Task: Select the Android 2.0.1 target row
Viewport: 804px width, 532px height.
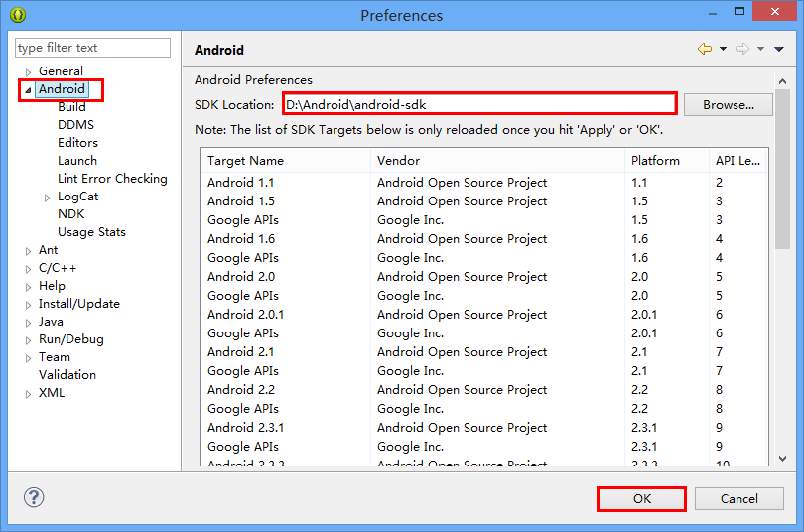Action: click(484, 315)
